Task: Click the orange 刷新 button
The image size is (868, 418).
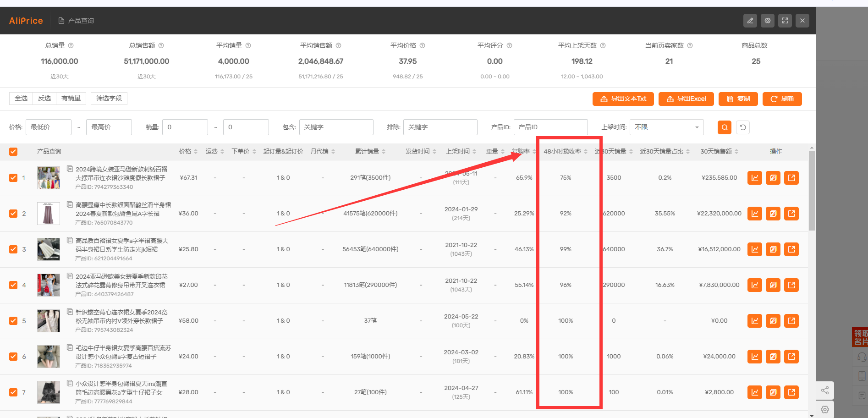Action: tap(782, 99)
